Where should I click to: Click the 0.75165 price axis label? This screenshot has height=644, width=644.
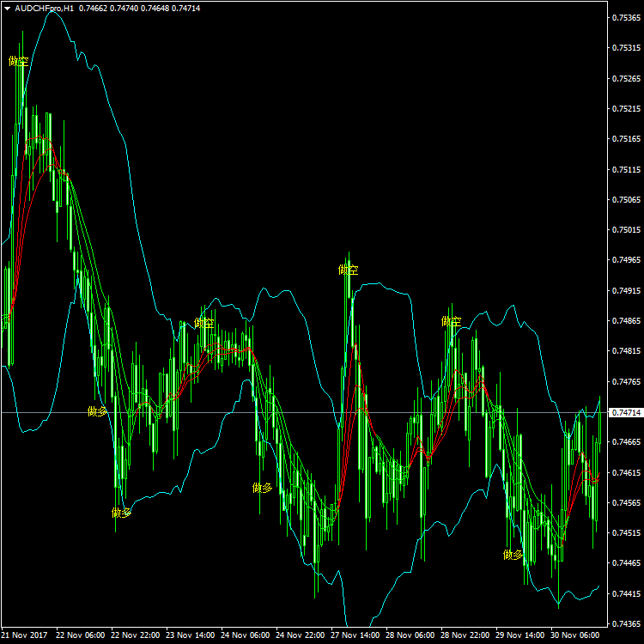click(x=626, y=139)
